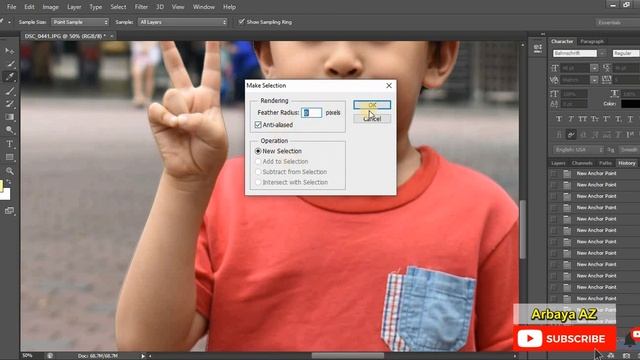This screenshot has width=640, height=360.
Task: Swap foreground and background colors
Action: click(9, 182)
